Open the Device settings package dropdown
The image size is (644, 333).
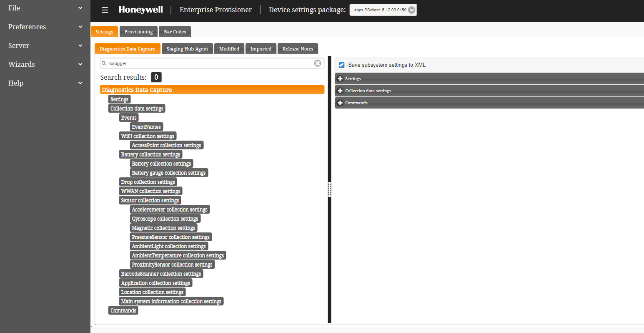click(x=411, y=10)
